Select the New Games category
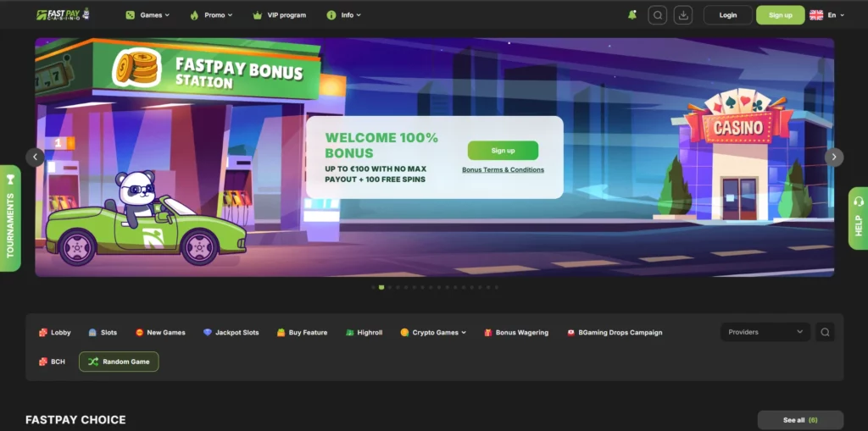This screenshot has height=431, width=868. (x=160, y=333)
